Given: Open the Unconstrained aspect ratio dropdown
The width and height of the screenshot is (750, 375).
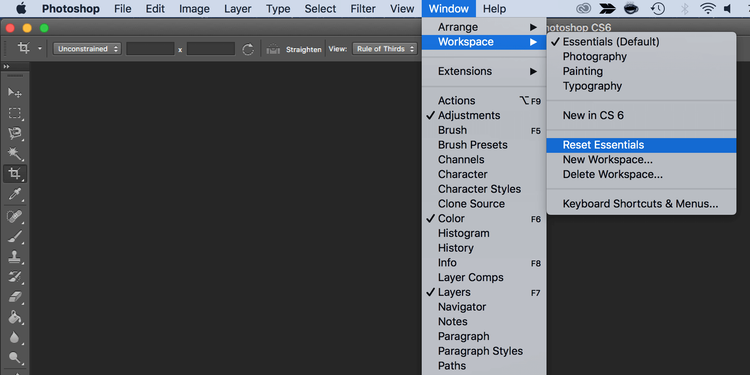Looking at the screenshot, I should [87, 49].
